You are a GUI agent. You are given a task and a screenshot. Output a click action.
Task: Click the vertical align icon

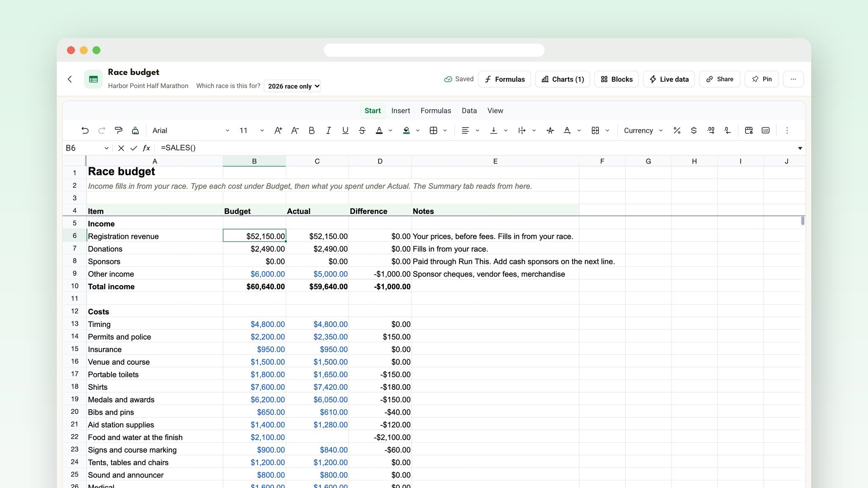coord(493,130)
